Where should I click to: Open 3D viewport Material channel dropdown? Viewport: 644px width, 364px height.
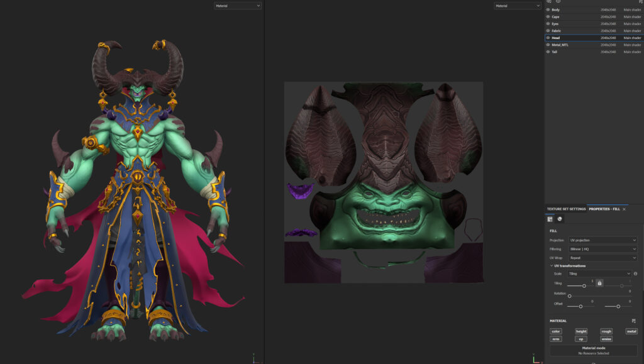(x=237, y=6)
